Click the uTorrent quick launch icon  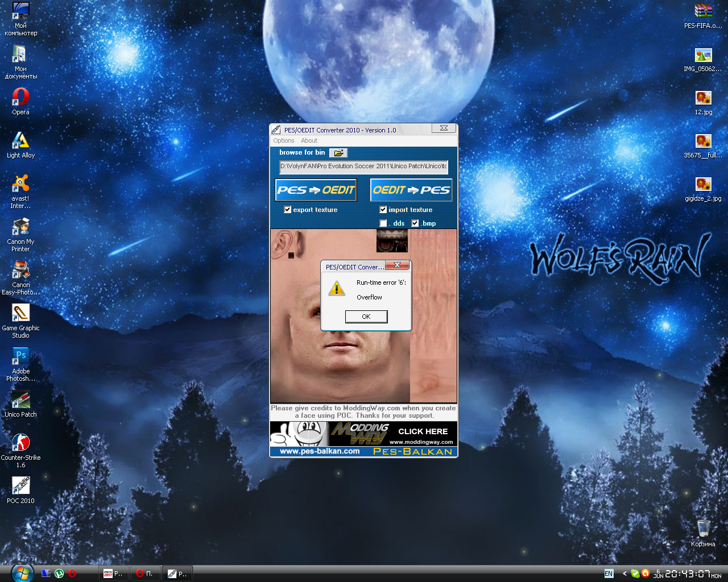point(59,573)
